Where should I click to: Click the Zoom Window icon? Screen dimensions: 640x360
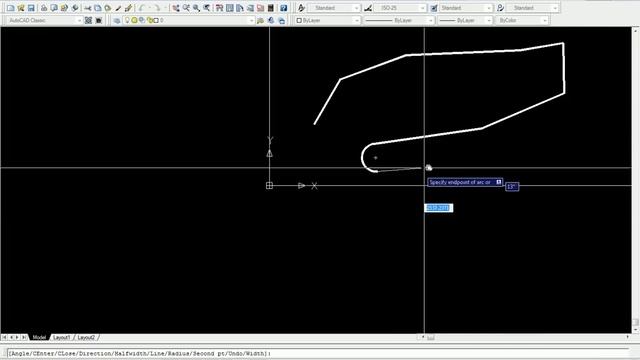(x=196, y=8)
